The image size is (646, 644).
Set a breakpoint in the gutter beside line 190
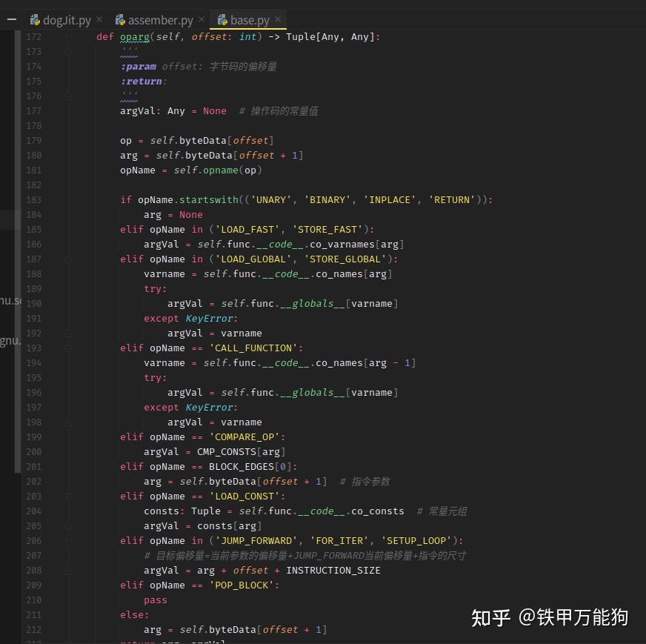click(x=52, y=303)
